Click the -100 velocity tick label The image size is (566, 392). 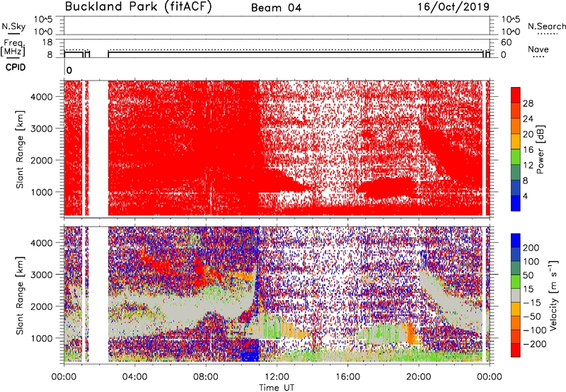(535, 330)
